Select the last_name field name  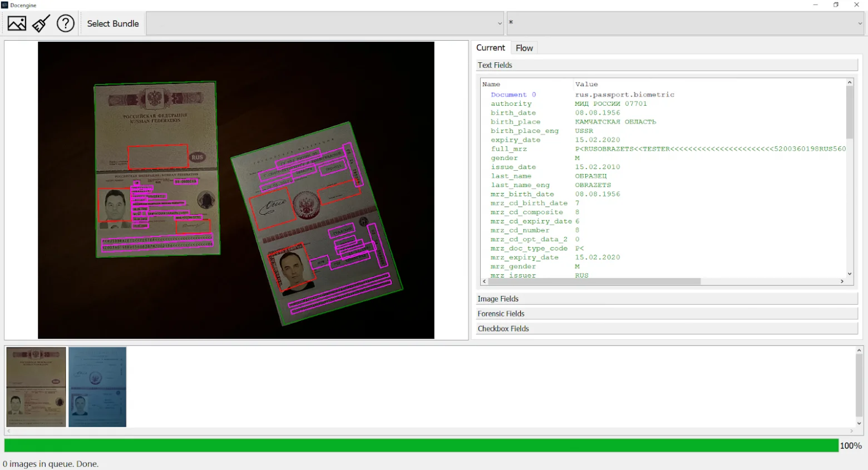tap(511, 176)
